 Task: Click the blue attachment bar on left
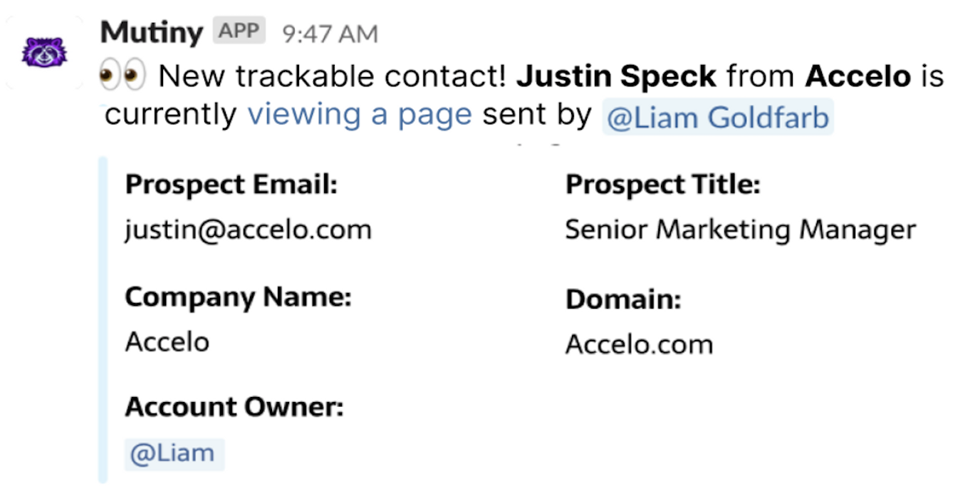(x=103, y=319)
